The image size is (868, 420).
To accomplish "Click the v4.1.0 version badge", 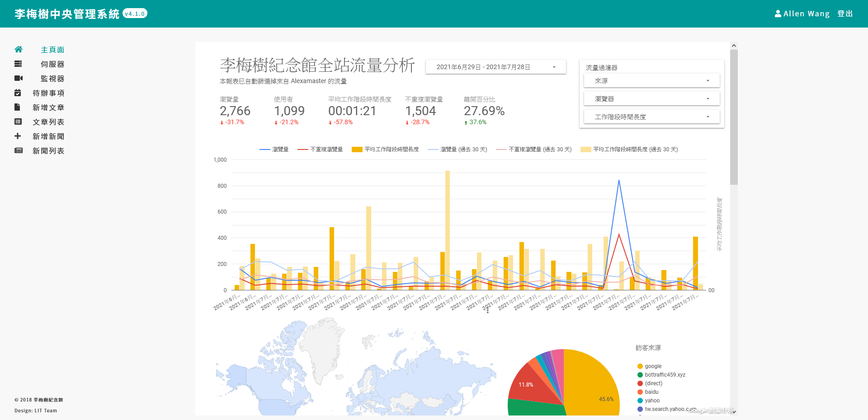I will 135,14.
